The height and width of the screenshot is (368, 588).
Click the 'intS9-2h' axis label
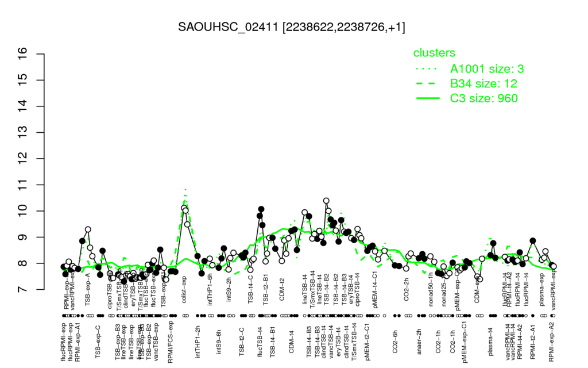(x=229, y=290)
